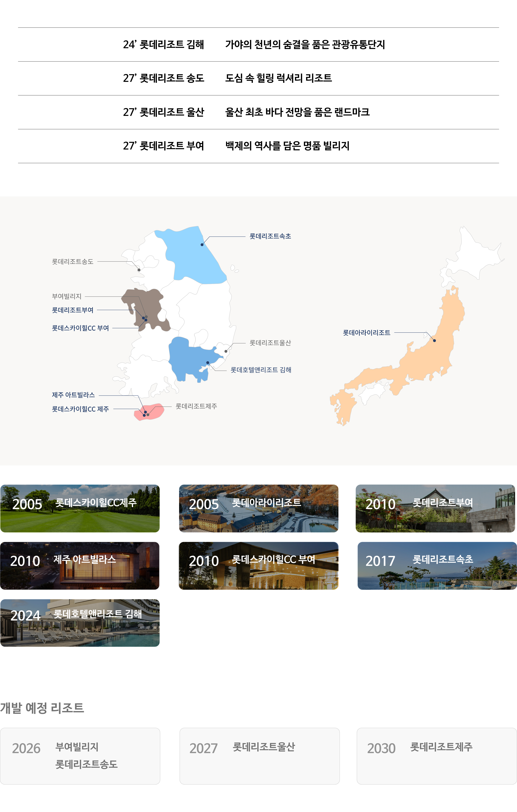This screenshot has width=517, height=812.
Task: Click the 개발 예정 리조트 heading
Action: (x=42, y=707)
